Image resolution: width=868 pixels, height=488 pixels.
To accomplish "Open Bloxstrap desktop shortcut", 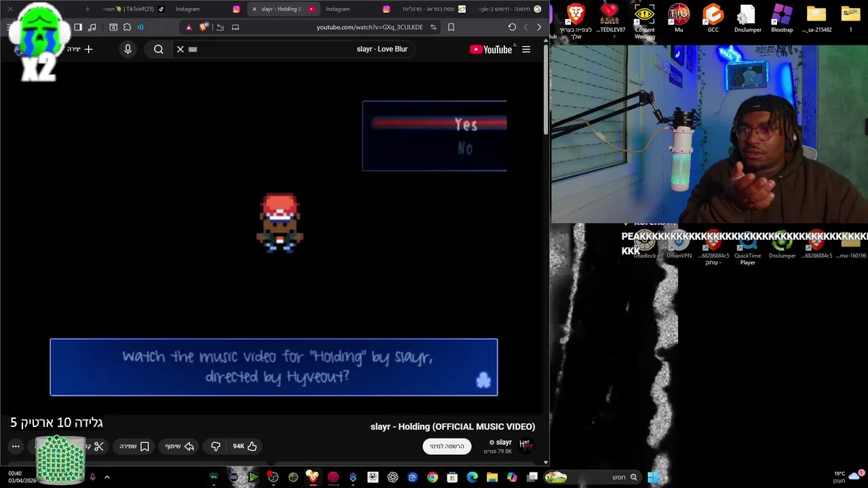I will [782, 18].
